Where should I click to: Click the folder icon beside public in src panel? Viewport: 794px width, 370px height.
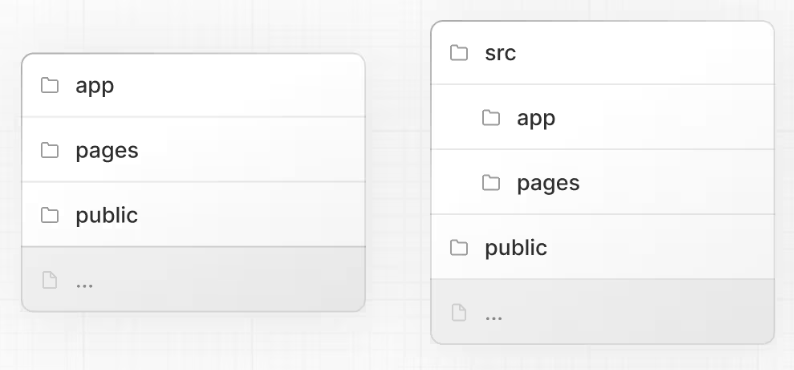459,248
